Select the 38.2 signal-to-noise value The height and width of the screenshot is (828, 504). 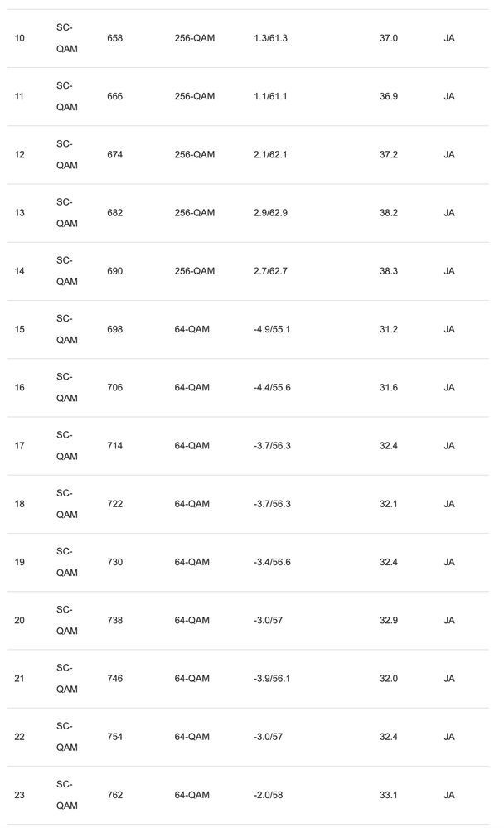pos(389,213)
